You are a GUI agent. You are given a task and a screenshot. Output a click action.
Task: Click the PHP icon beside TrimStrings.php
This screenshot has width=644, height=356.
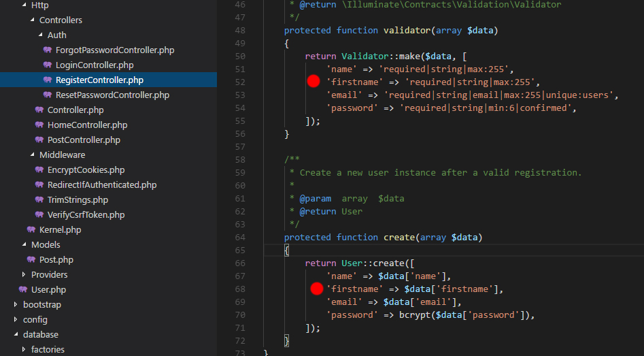(x=39, y=200)
